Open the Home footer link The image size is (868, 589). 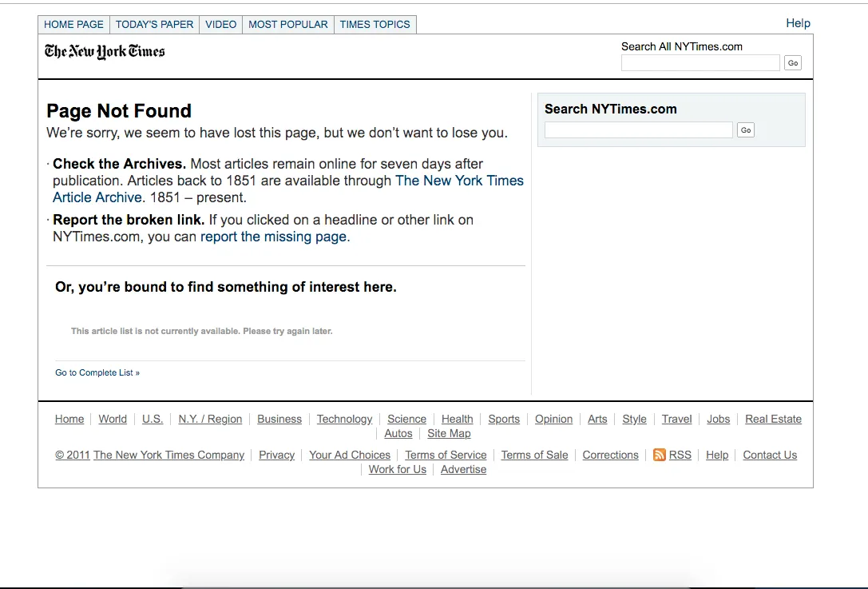pyautogui.click(x=69, y=419)
